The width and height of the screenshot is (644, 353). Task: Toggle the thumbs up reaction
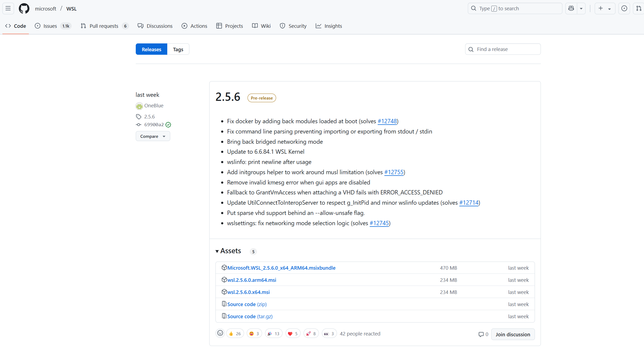[235, 334]
